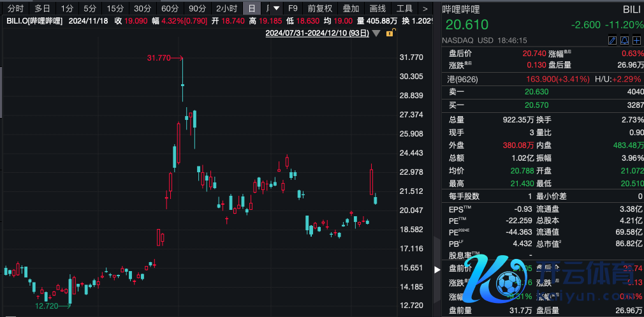Screen dimensions: 644x317
Task: Click the pencil edit note icon
Action: click(612, 40)
